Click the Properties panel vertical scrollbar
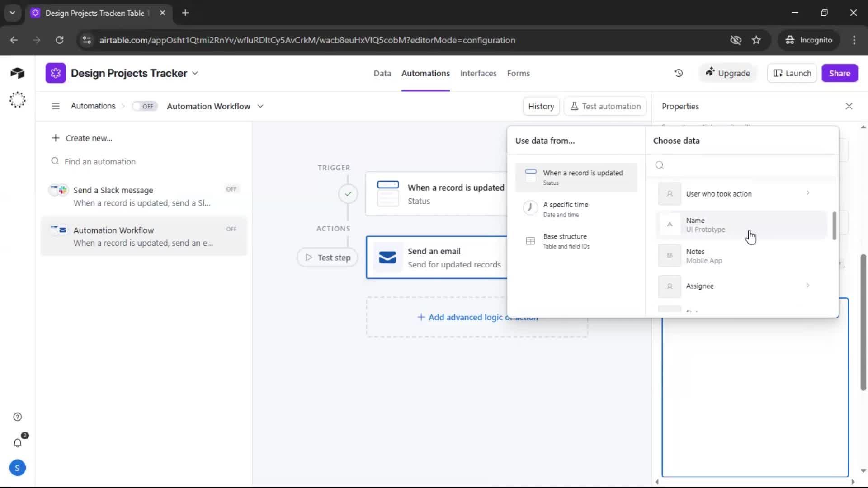This screenshot has width=868, height=488. click(x=863, y=322)
